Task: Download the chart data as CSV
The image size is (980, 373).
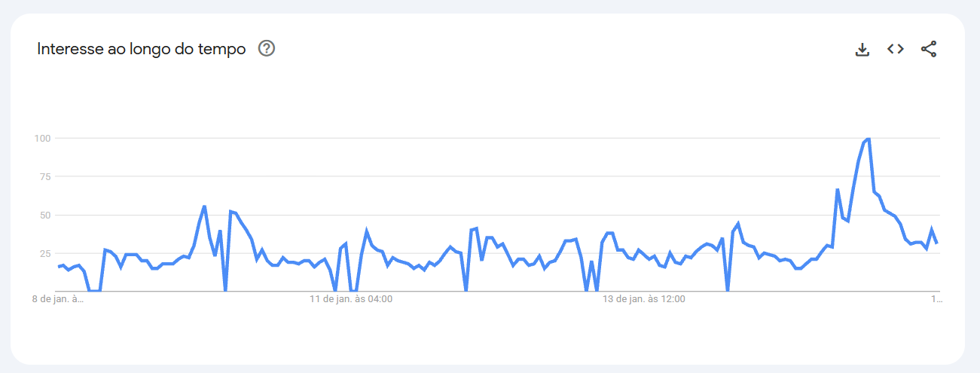Action: tap(862, 50)
